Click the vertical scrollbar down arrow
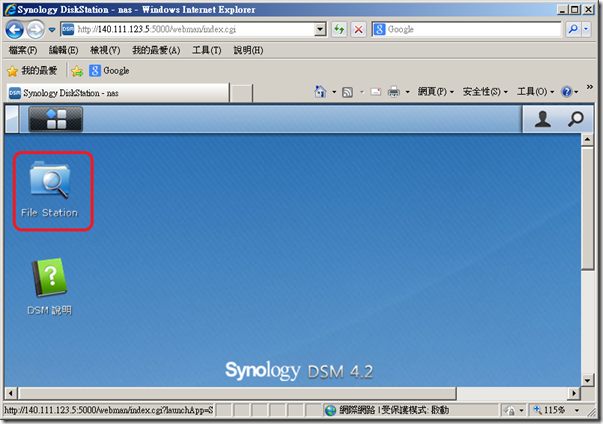The image size is (603, 424). pyautogui.click(x=587, y=381)
